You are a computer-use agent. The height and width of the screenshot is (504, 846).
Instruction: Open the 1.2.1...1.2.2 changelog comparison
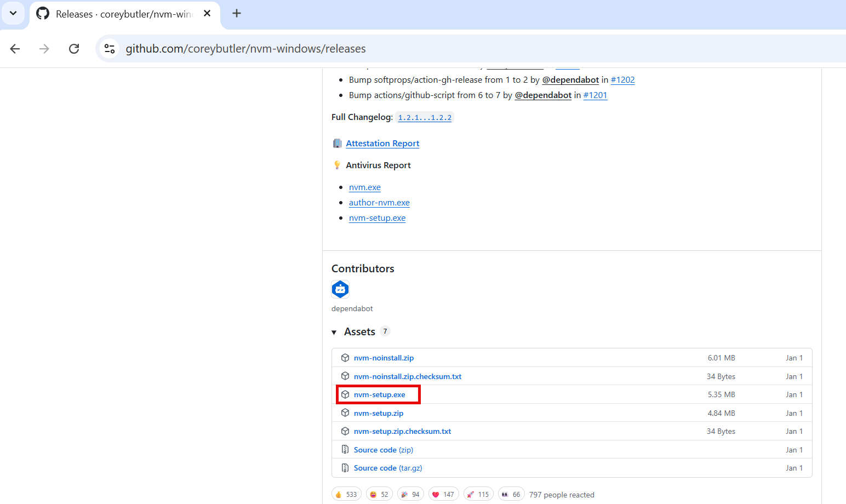coord(425,118)
